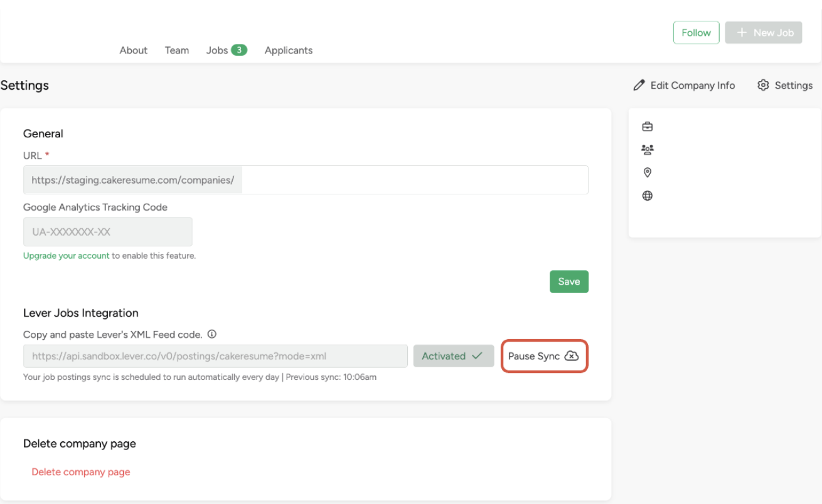Click the people icon in the sidebar card
822x504 pixels.
click(648, 150)
